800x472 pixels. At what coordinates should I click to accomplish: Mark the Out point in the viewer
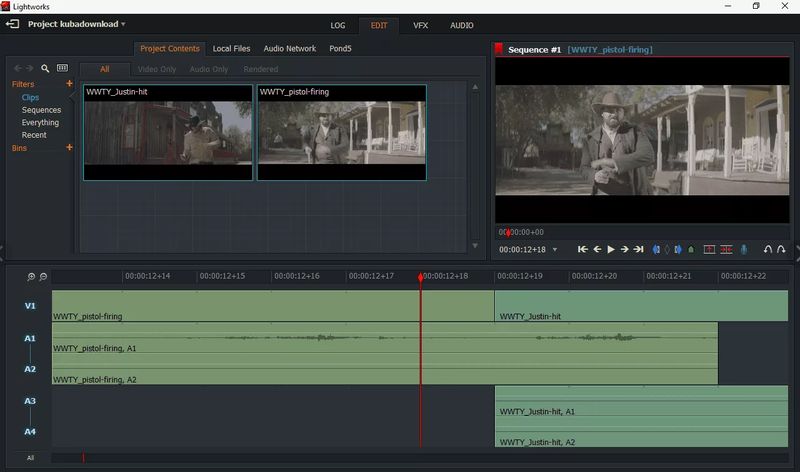pos(678,249)
